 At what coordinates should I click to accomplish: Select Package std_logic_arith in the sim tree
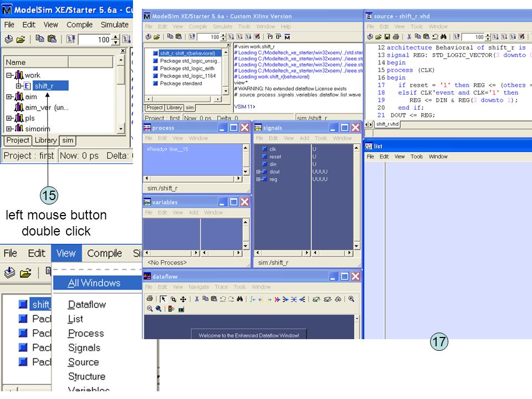pos(187,68)
